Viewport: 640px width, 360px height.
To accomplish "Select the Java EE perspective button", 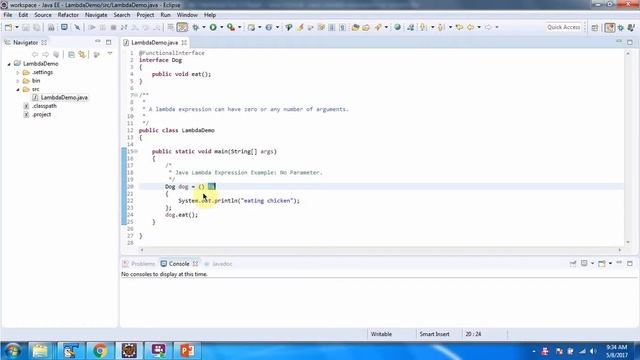I will click(x=610, y=27).
